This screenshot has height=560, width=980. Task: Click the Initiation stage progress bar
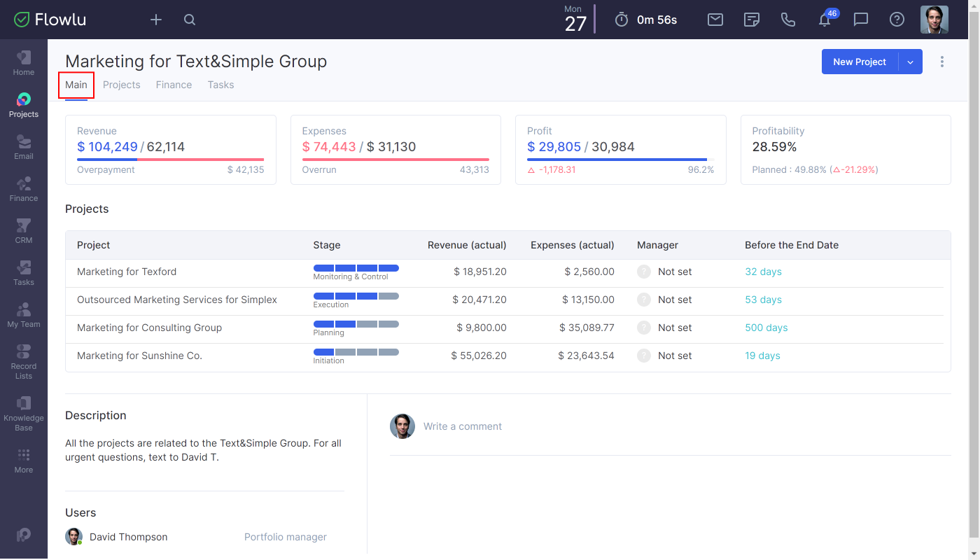click(x=356, y=352)
